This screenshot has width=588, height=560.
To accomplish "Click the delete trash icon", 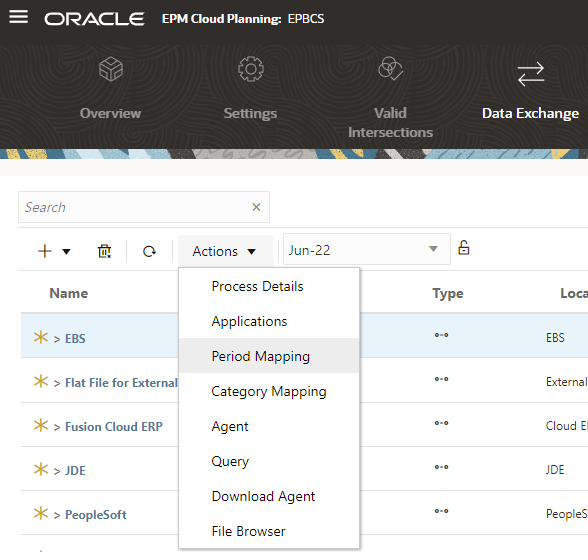I will (x=104, y=251).
